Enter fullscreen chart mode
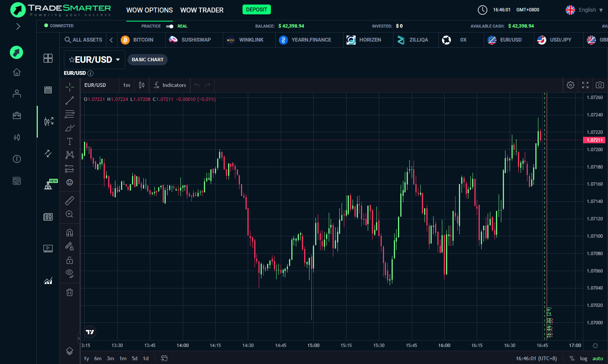 coord(585,85)
